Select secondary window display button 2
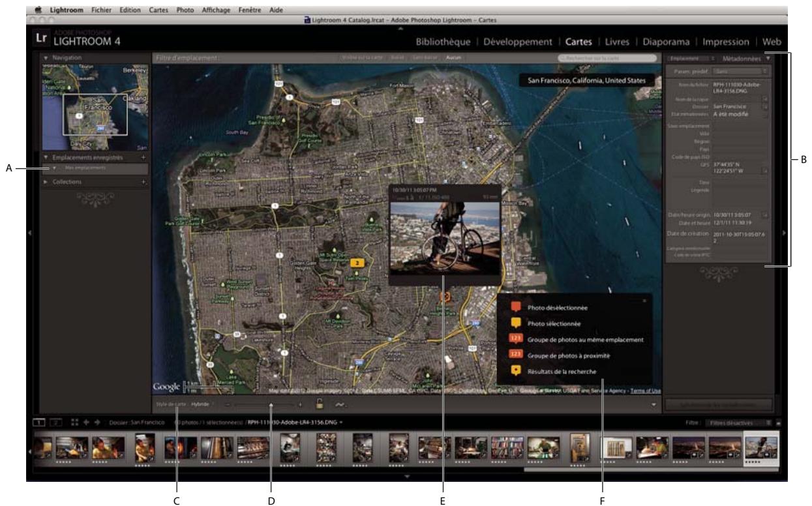812x506 pixels. pos(55,421)
